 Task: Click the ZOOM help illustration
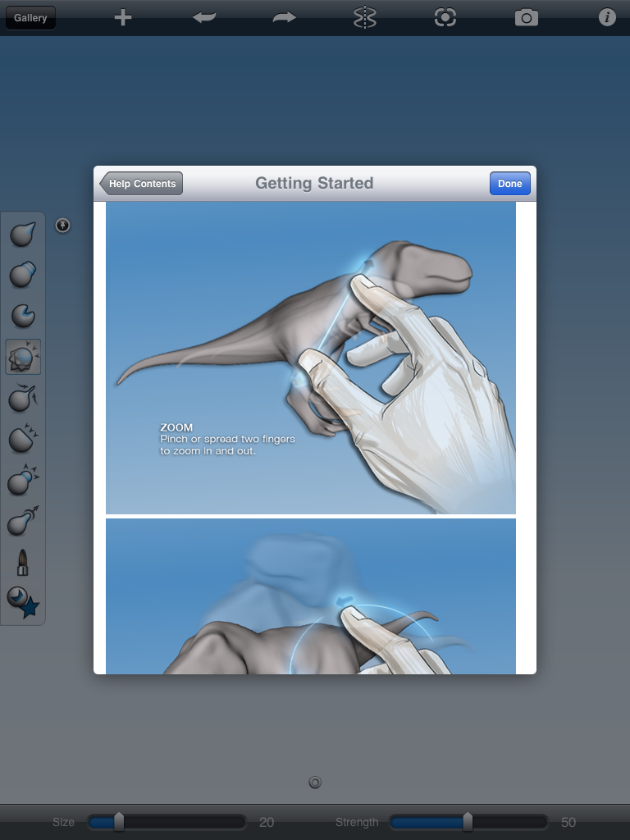pos(311,358)
